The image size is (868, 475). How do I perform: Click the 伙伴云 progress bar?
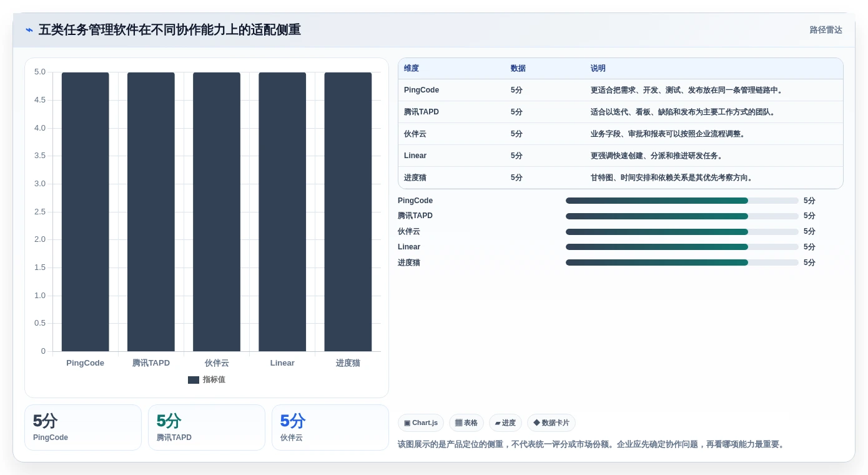pyautogui.click(x=682, y=232)
